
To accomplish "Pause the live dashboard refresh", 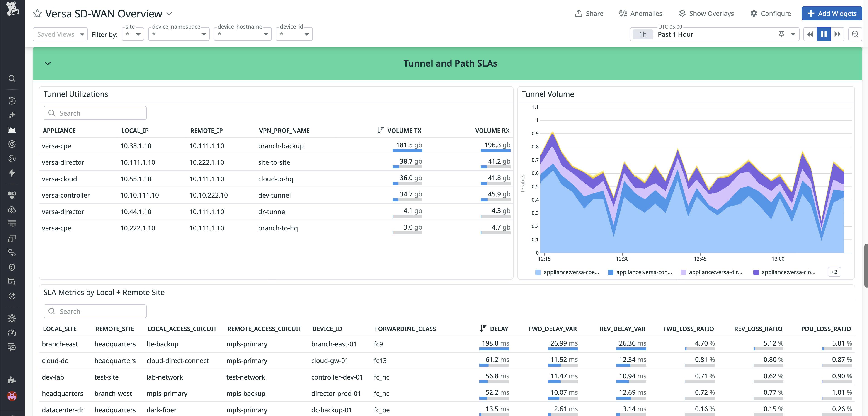I will (824, 34).
